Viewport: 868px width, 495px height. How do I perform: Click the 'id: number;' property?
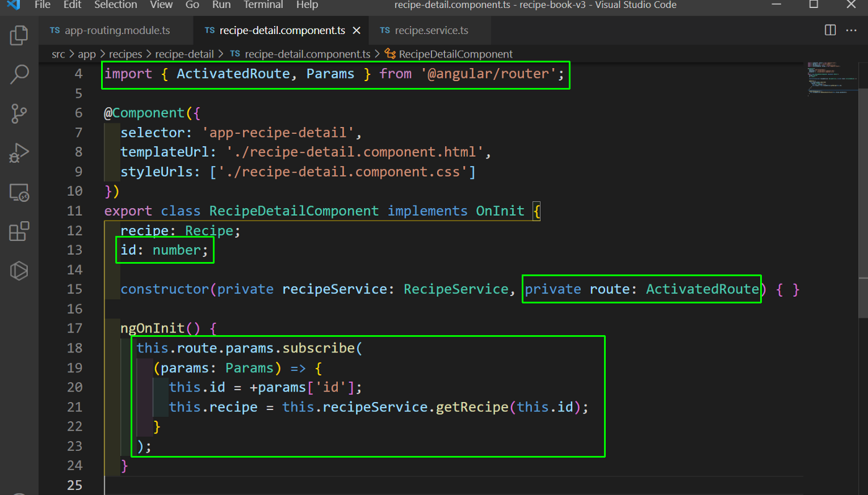coord(165,250)
